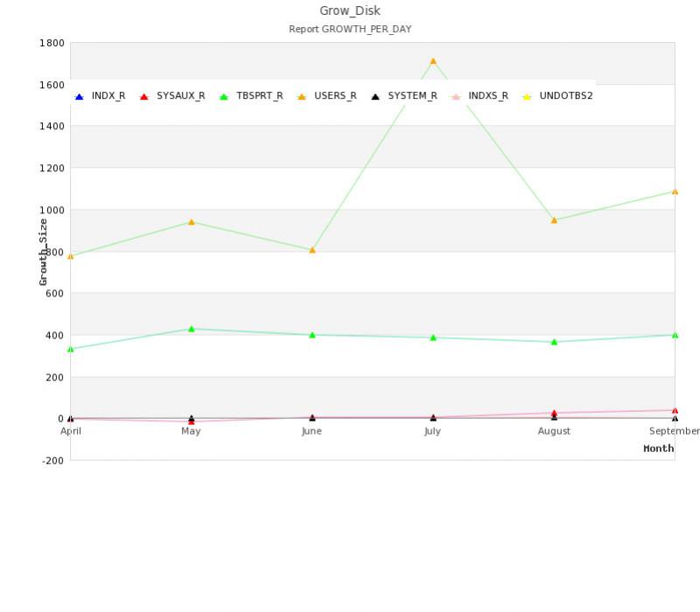Click the 1200 y-axis value
Image resolution: width=700 pixels, height=612 pixels.
tap(52, 168)
